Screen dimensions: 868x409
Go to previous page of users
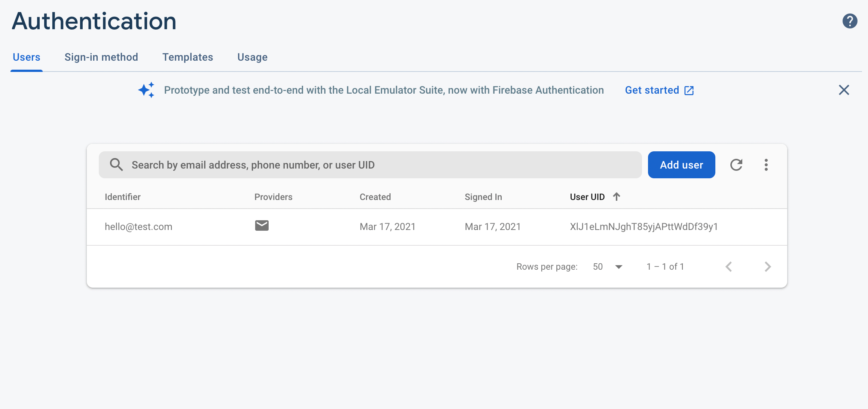pyautogui.click(x=728, y=267)
